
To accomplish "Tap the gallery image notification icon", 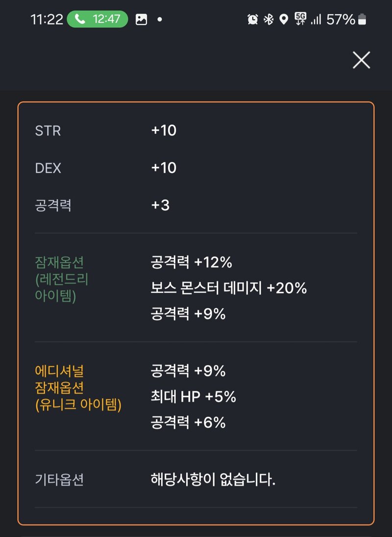I will pos(141,20).
